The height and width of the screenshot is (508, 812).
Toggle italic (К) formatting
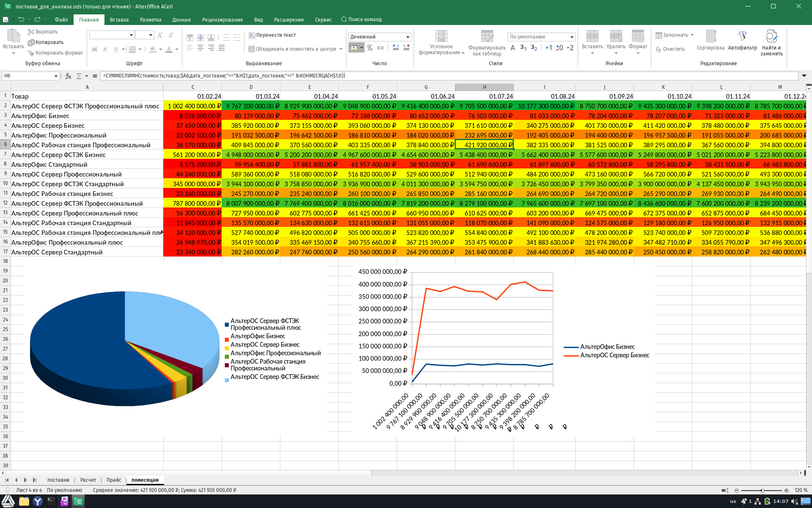pos(105,50)
